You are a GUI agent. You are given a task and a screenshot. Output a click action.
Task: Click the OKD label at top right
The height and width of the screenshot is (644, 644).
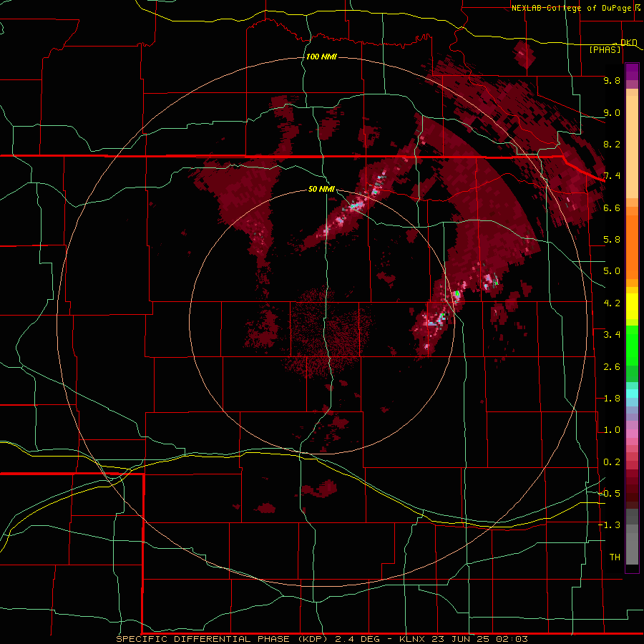pyautogui.click(x=628, y=42)
